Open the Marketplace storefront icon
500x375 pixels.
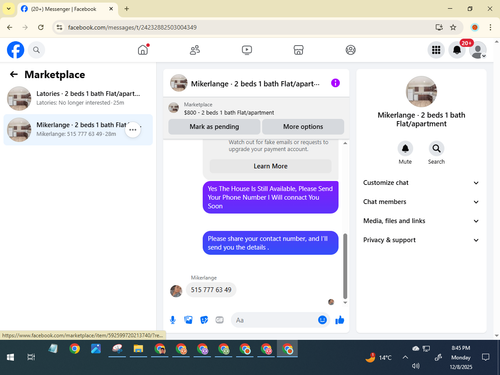(x=298, y=50)
